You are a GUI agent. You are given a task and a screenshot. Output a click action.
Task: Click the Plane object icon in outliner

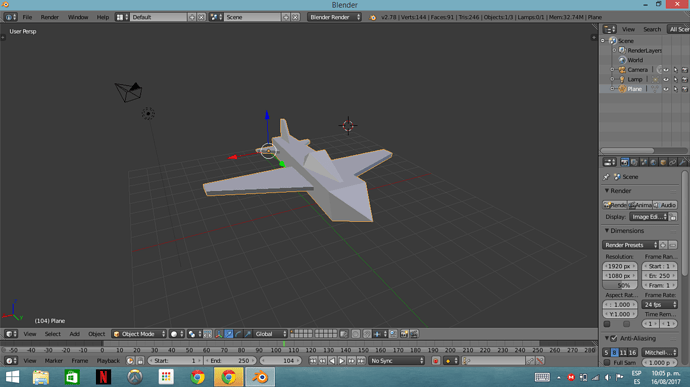point(622,89)
